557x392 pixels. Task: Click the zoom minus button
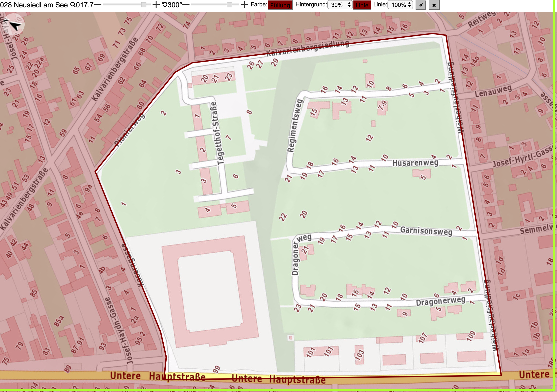[98, 5]
